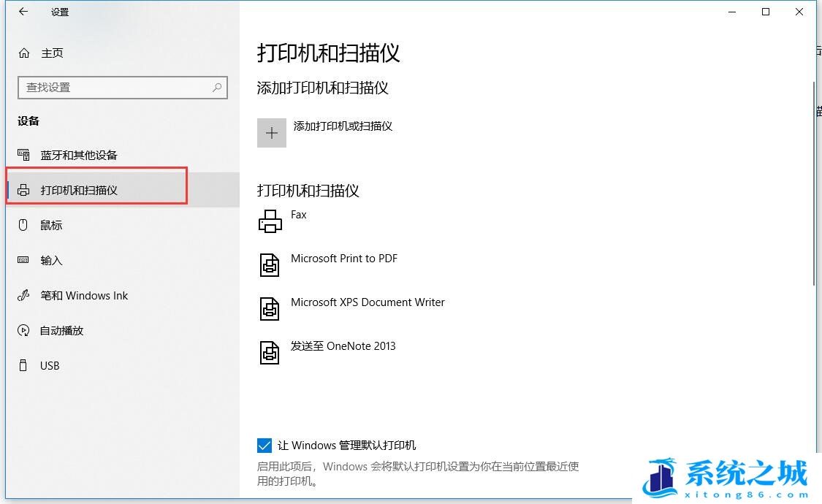This screenshot has width=822, height=504.
Task: Click the USB stick icon
Action: click(23, 365)
